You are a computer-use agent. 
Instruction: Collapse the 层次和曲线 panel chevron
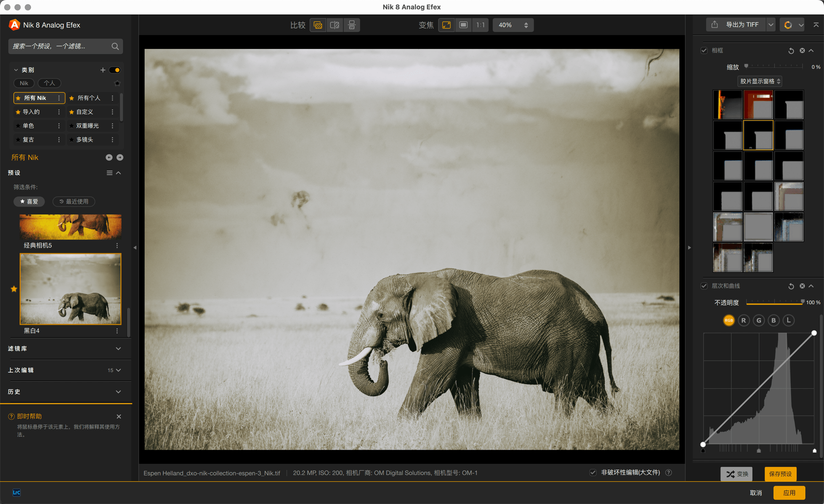pos(811,286)
